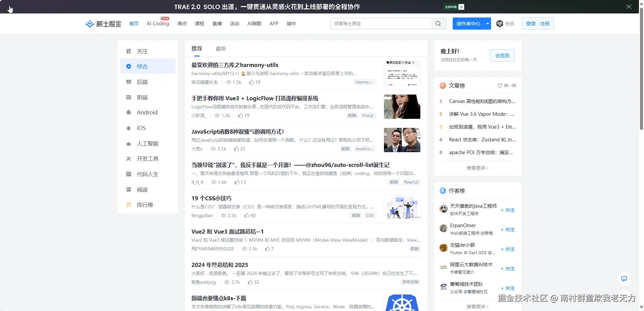Click the 探索稀土掘金 search field
The width and height of the screenshot is (644, 311).
(381, 24)
